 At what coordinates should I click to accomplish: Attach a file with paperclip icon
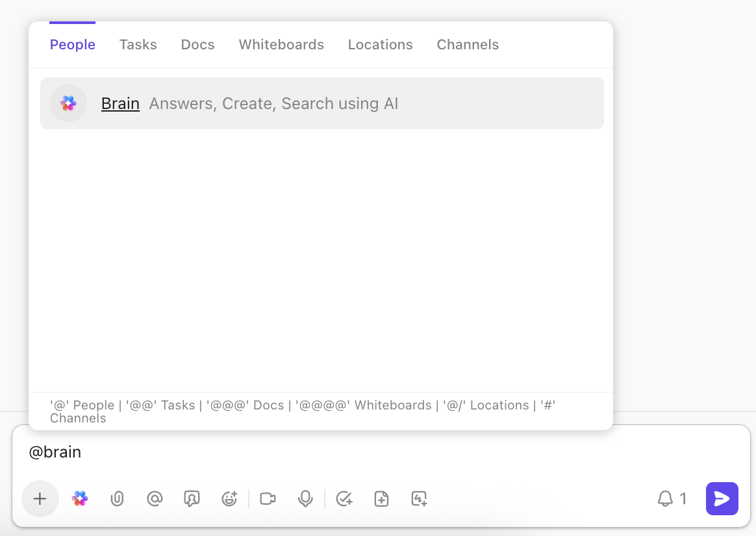pyautogui.click(x=117, y=498)
